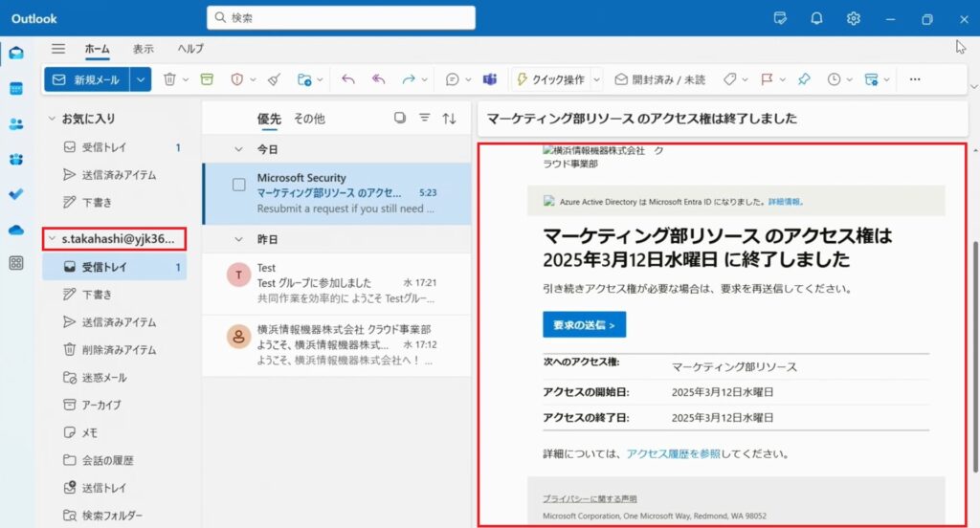
Task: Click the sort arrows icon above message list
Action: pos(450,118)
